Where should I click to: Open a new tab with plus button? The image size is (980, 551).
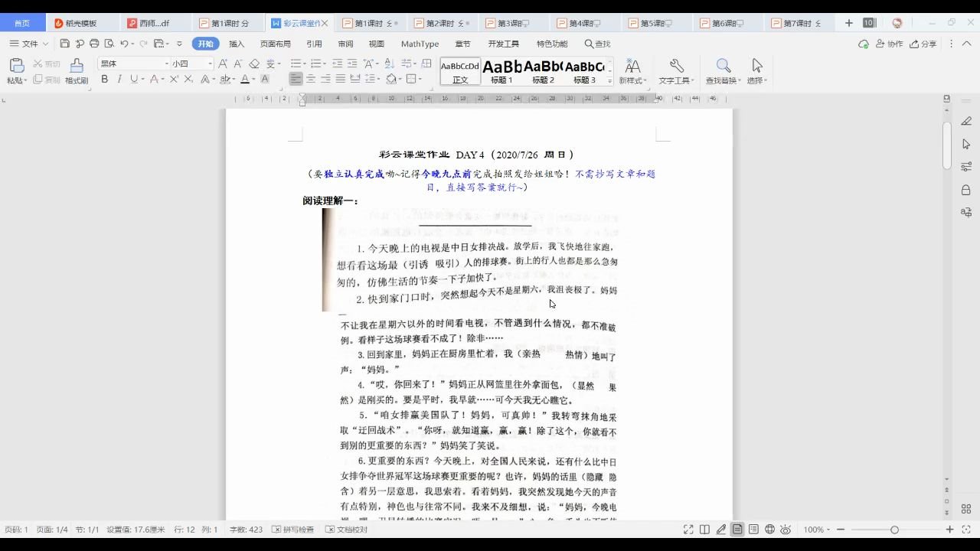click(848, 23)
